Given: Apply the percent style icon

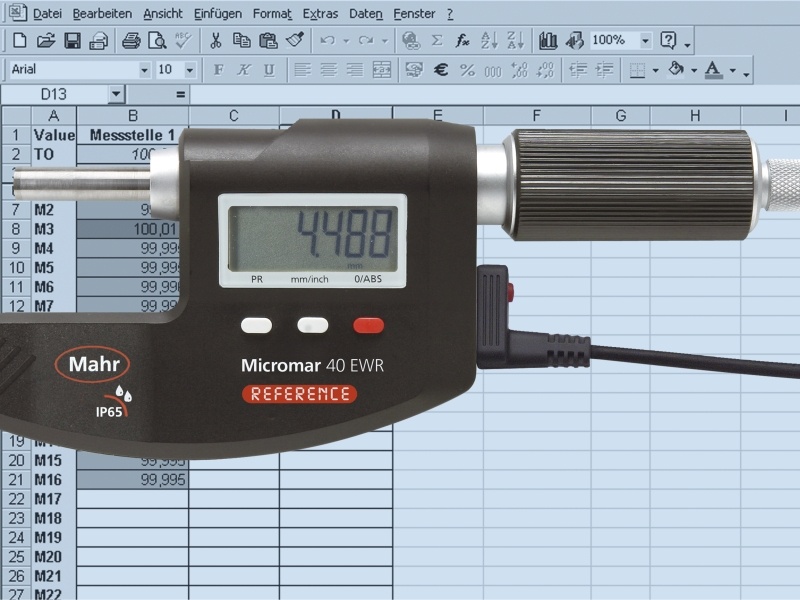Looking at the screenshot, I should [x=467, y=70].
